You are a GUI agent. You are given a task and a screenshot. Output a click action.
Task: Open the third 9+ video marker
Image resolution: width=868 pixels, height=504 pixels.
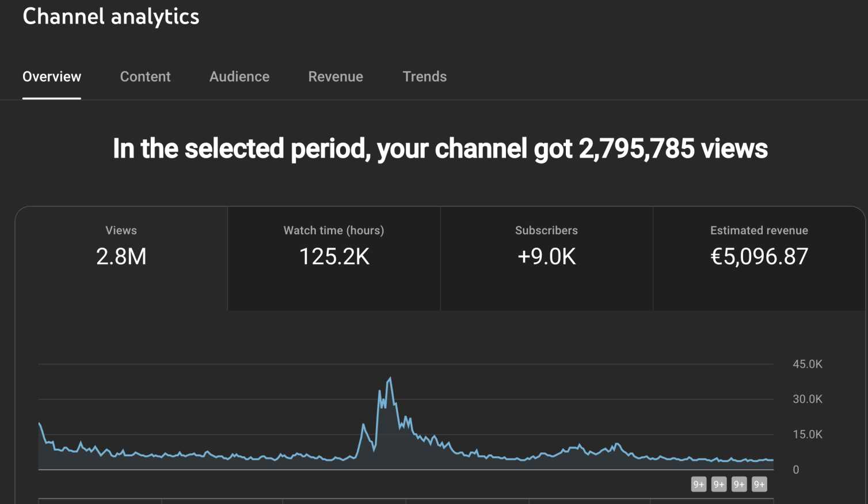coord(739,484)
